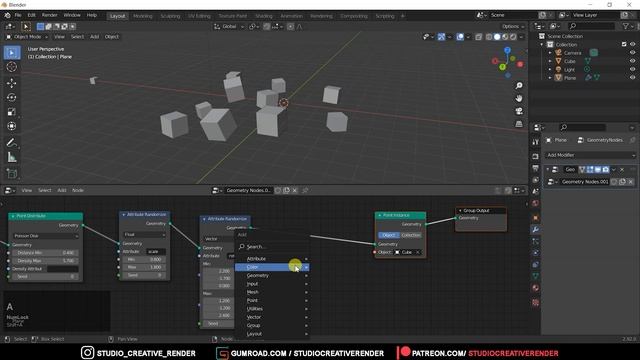The width and height of the screenshot is (640, 360).
Task: Toggle viewport gizmos
Action: [x=441, y=37]
